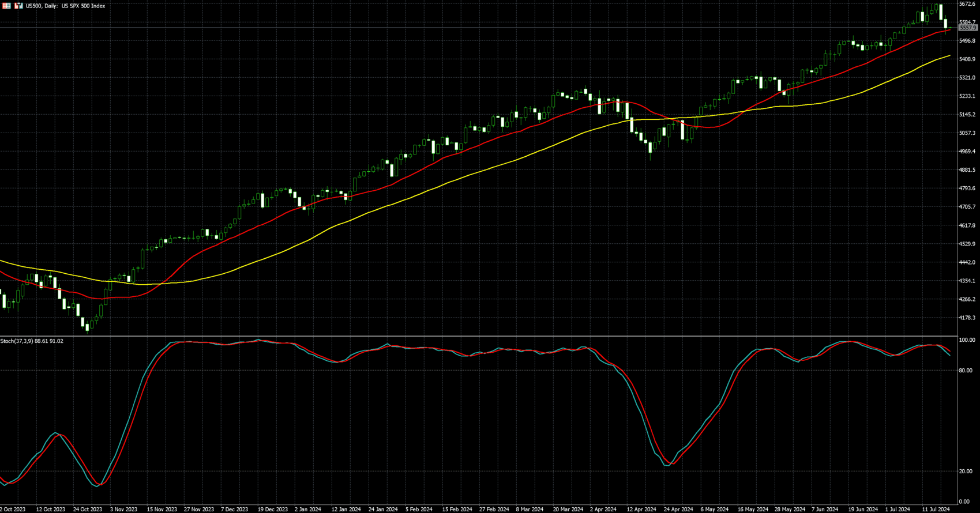Click the current price tag 5557.9

pos(968,28)
